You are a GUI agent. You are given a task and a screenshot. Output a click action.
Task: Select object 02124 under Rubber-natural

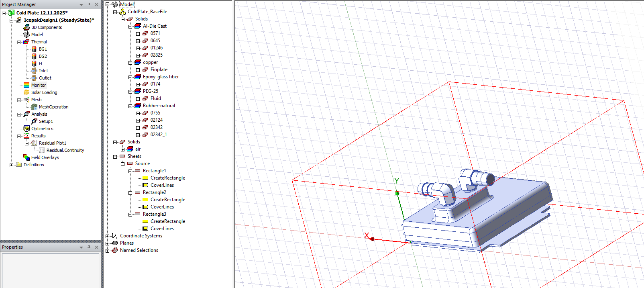157,120
